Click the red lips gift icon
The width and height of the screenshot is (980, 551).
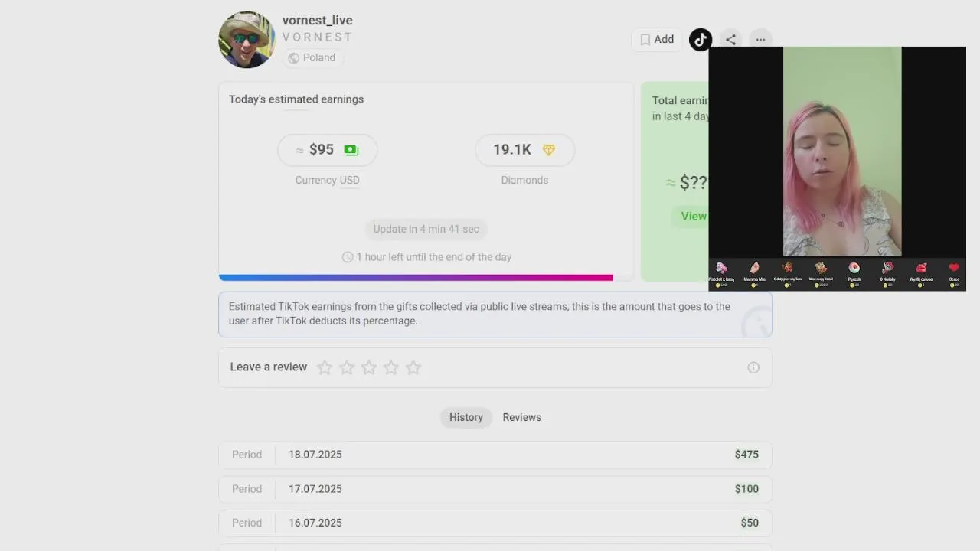921,268
